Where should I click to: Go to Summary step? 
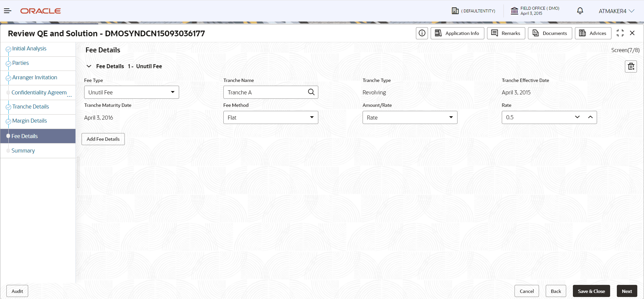pos(23,151)
